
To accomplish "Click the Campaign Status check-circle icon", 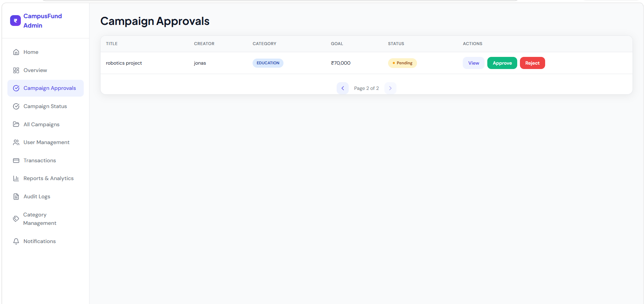I will 16,106.
